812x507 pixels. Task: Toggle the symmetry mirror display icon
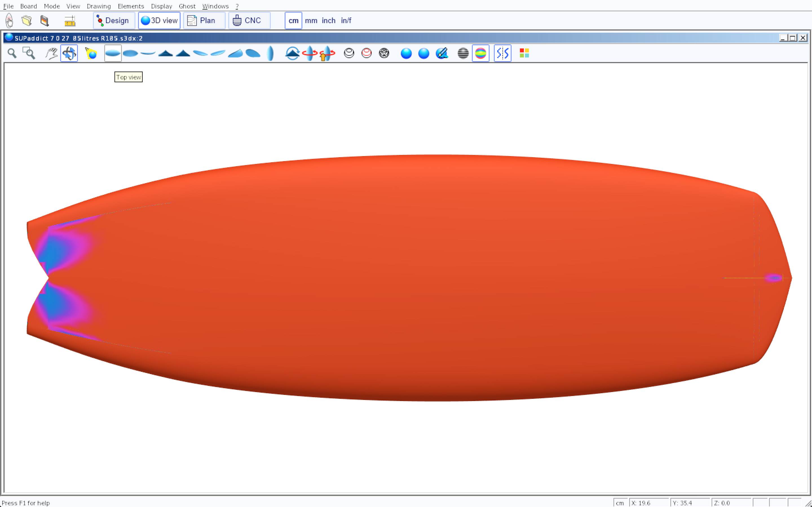502,53
